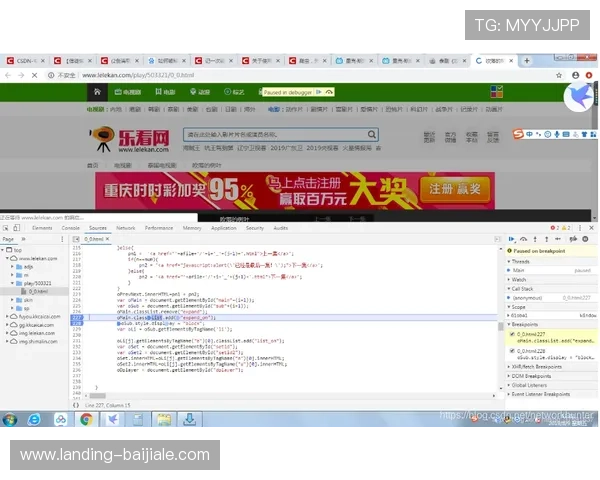
Task: Bookmark this page with the star
Action: (x=559, y=75)
